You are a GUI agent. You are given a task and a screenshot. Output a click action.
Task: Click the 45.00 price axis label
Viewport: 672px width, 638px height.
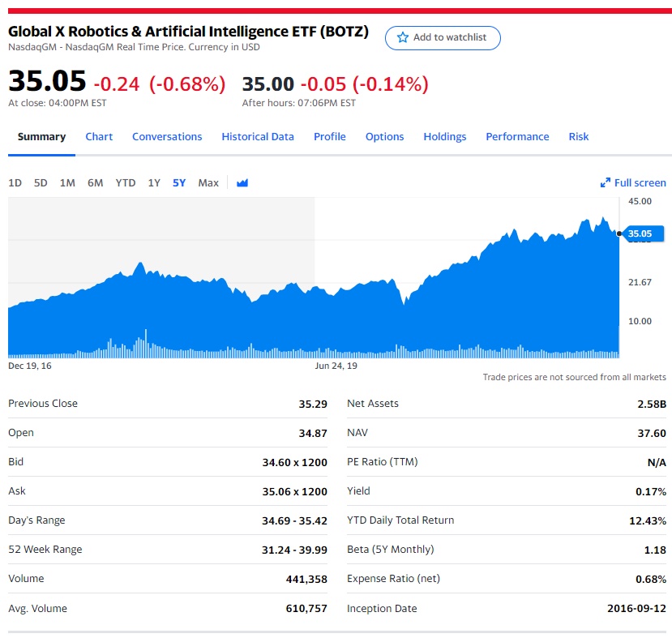(640, 201)
